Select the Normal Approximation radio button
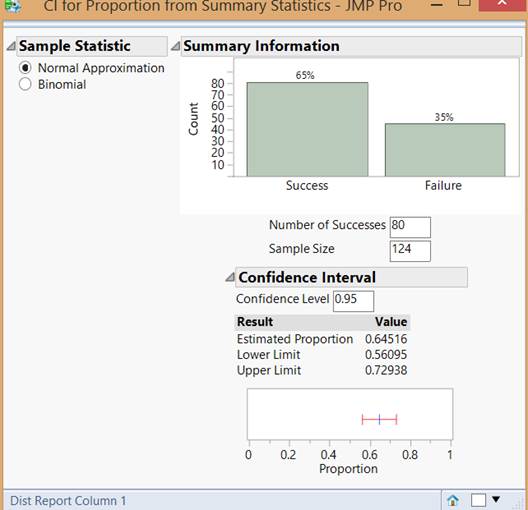The width and height of the screenshot is (528, 510). point(25,68)
